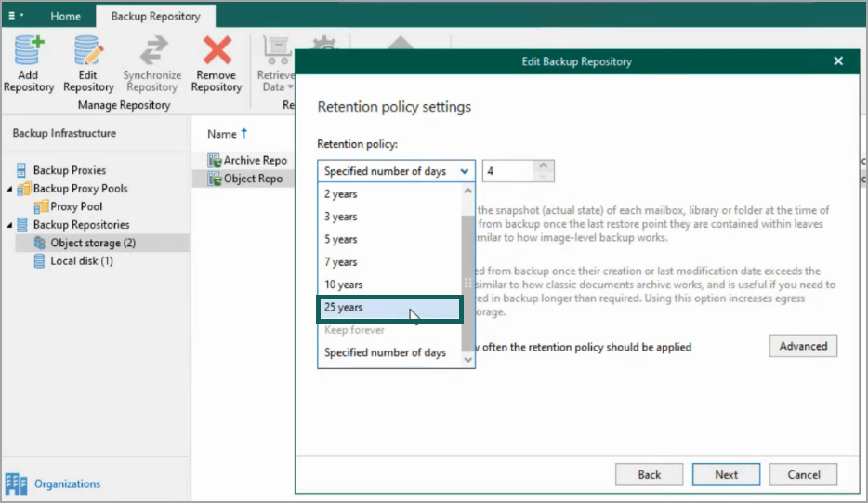Switch to the Home tab

point(65,17)
